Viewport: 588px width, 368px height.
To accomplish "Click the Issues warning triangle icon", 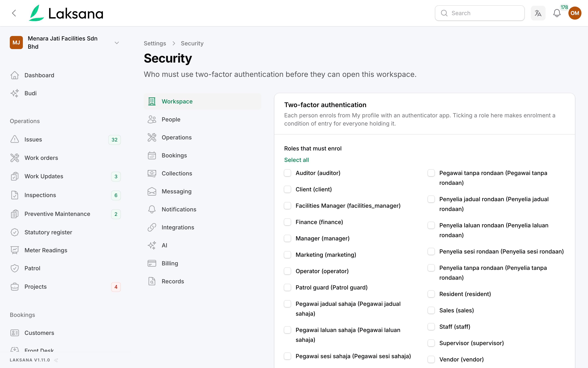I will coord(14,139).
